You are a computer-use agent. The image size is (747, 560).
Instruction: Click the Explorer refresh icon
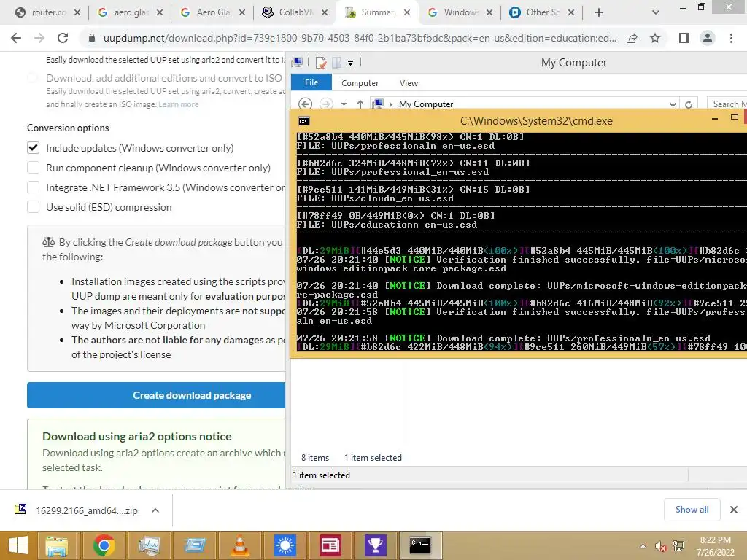coord(689,104)
